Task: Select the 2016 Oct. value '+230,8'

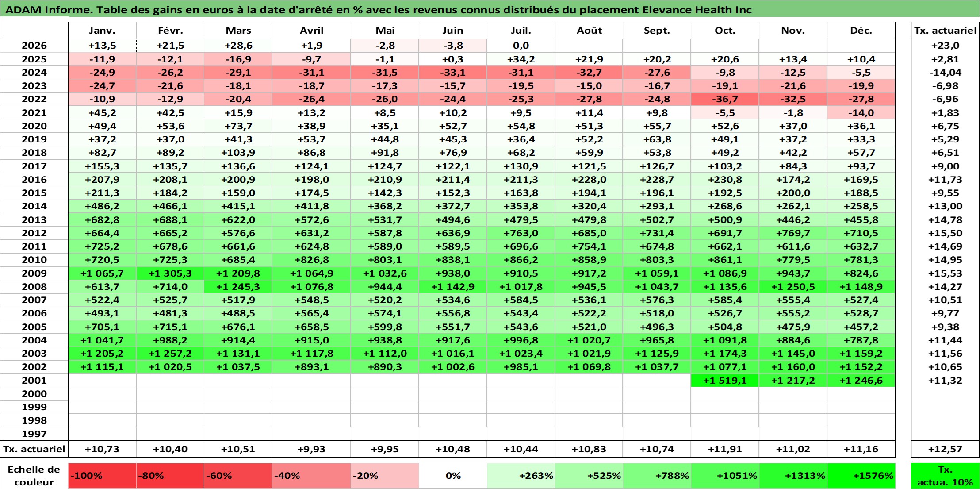Action: click(x=725, y=180)
